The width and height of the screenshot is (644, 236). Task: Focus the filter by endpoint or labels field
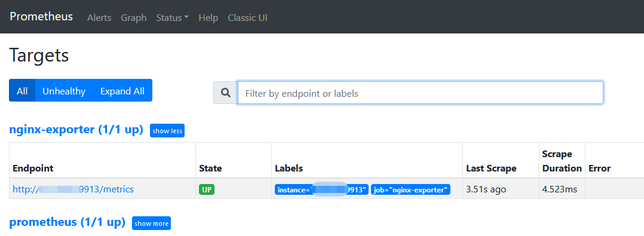pyautogui.click(x=420, y=93)
